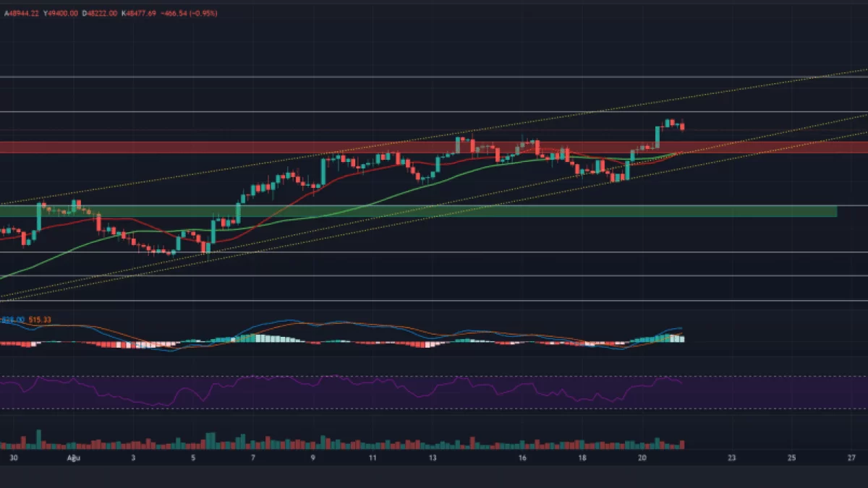Click the date label 9 on time axis
The height and width of the screenshot is (488, 868).
(312, 458)
